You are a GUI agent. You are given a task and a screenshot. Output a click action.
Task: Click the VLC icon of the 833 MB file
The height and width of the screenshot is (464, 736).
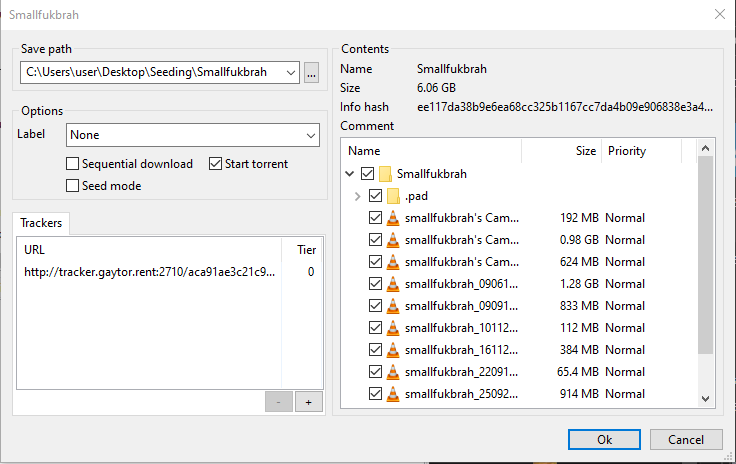(x=393, y=306)
